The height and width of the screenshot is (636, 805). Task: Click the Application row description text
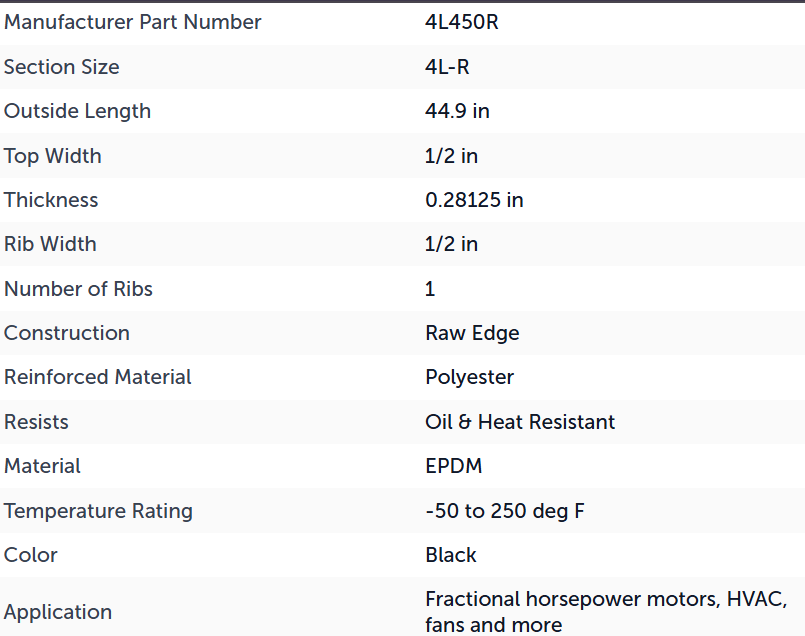pos(606,612)
